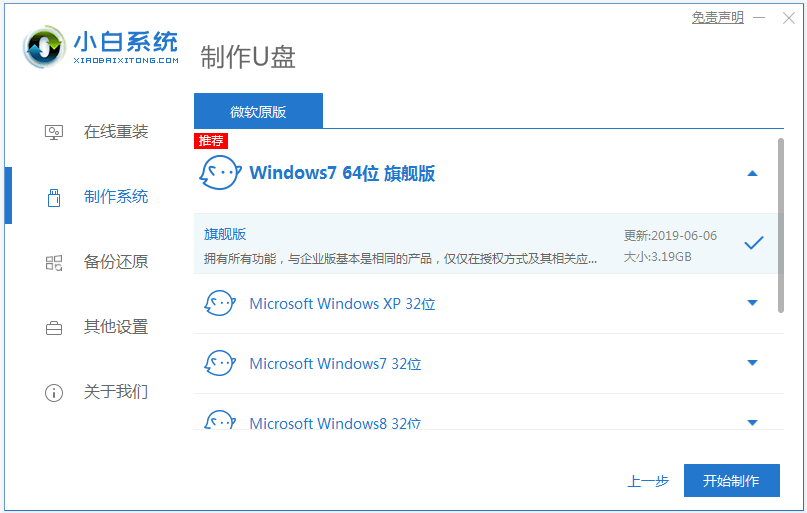Click the Windows7 32位 mascot icon

point(220,363)
